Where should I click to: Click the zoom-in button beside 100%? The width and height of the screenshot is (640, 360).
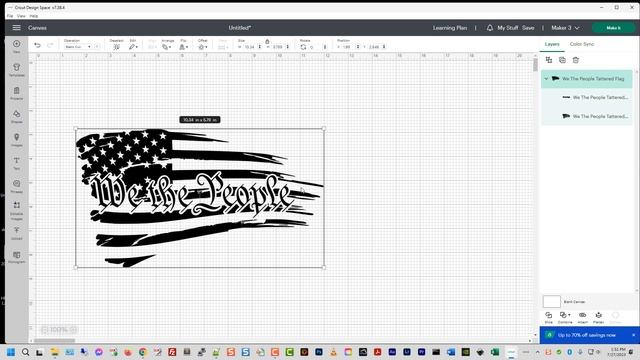coord(73,329)
